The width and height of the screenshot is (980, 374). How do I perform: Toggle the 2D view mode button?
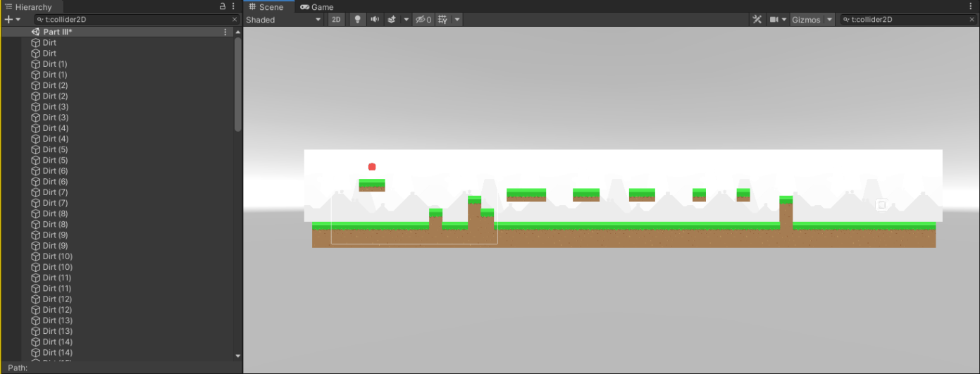(336, 20)
